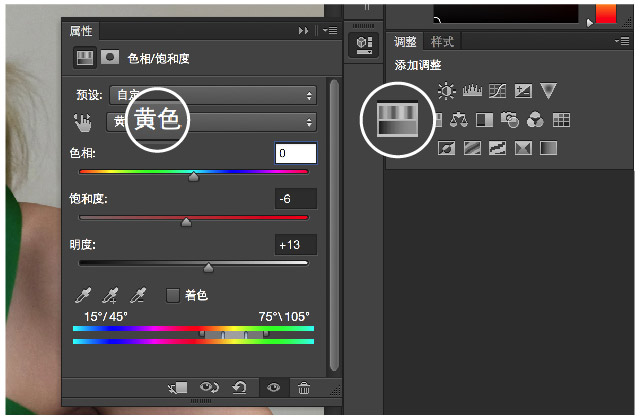Click the 色相 hue slider handle
This screenshot has width=640, height=418.
pyautogui.click(x=193, y=176)
